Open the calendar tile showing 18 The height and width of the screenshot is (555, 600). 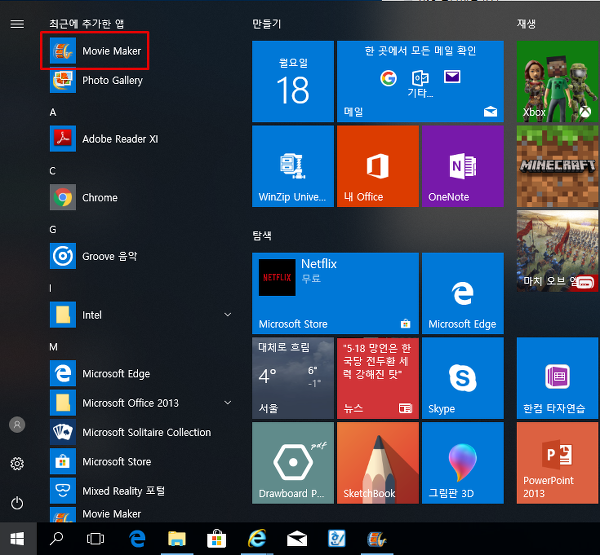[x=293, y=82]
